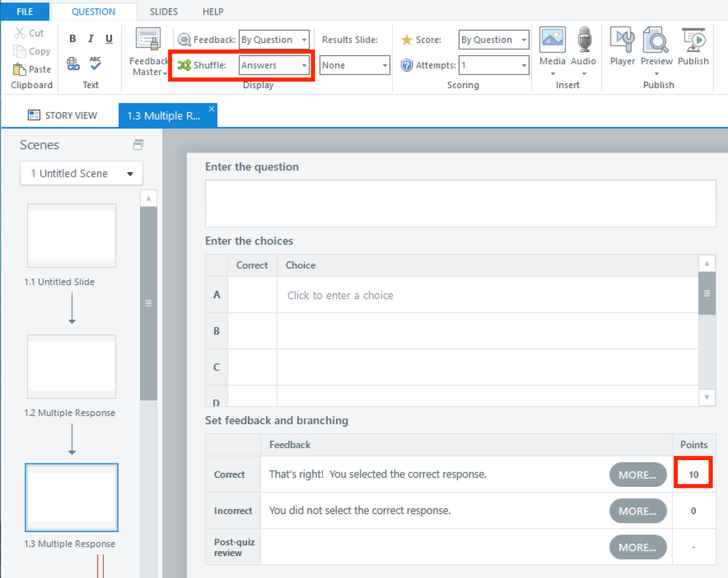Mark choice B as correct
Image resolution: width=728 pixels, height=578 pixels.
point(252,331)
